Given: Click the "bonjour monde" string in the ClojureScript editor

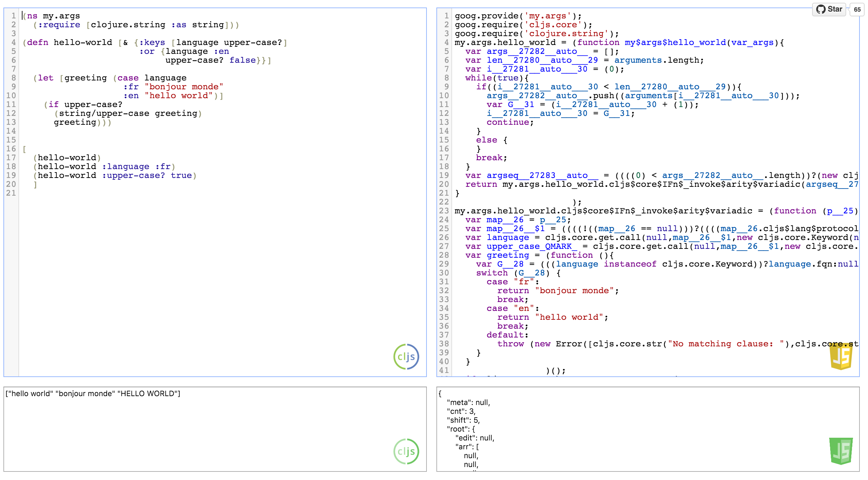Looking at the screenshot, I should click(x=184, y=87).
